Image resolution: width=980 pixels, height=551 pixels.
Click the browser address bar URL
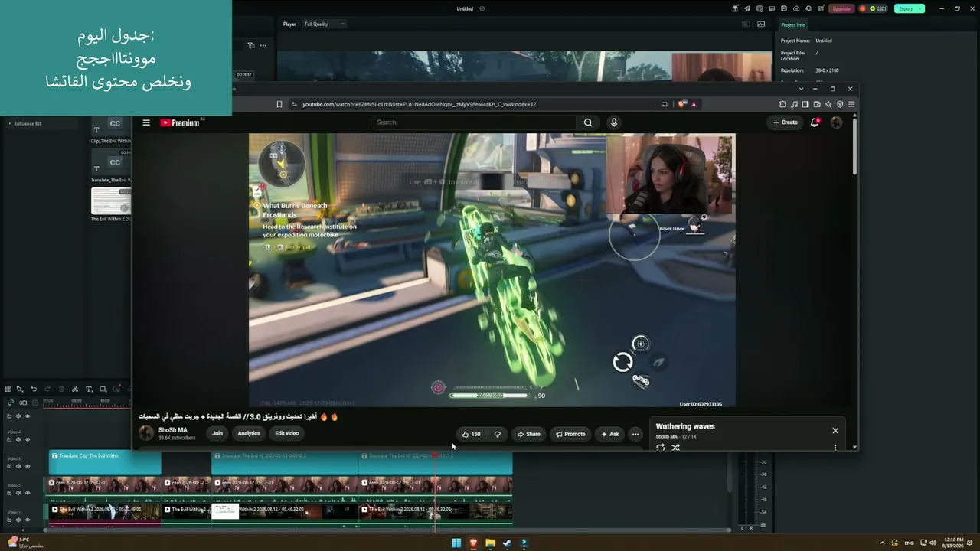(x=419, y=104)
